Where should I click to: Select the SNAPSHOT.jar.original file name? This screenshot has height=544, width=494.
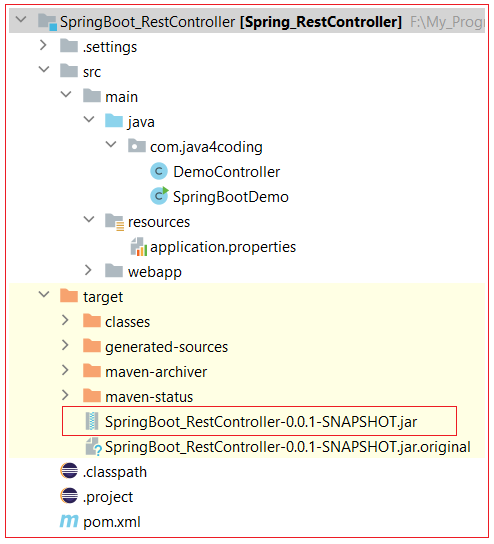pyautogui.click(x=288, y=447)
